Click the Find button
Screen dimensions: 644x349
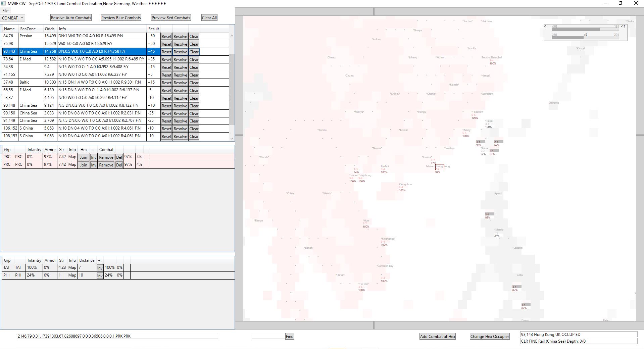(x=290, y=336)
